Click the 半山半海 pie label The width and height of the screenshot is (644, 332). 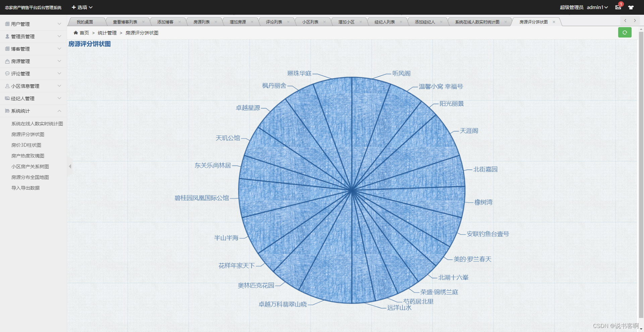pos(226,238)
